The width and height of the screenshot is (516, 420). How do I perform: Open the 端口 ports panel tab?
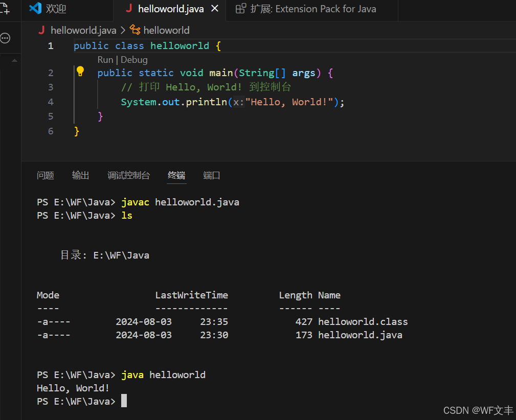pos(212,175)
